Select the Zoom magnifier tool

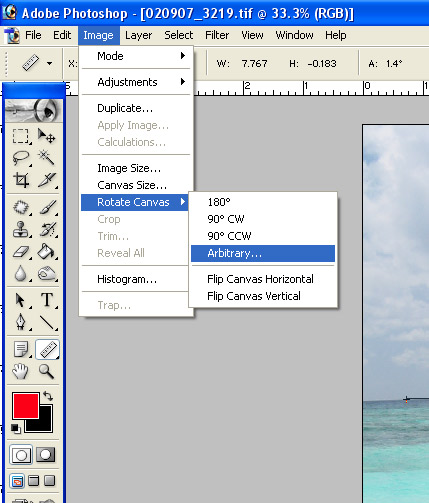[x=46, y=371]
